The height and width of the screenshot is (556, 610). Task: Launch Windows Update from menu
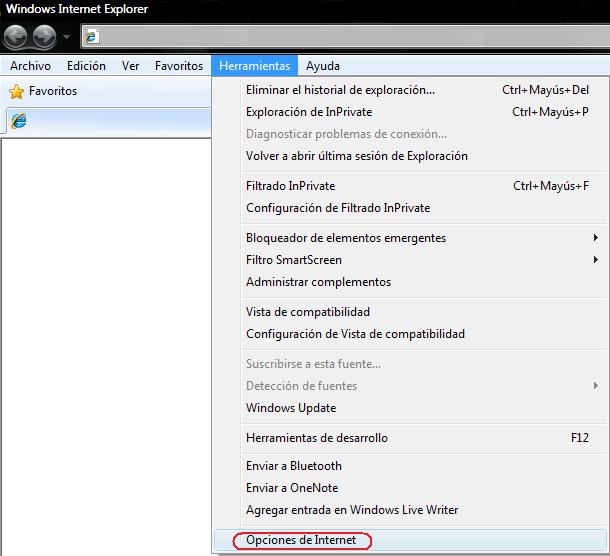(412, 408)
